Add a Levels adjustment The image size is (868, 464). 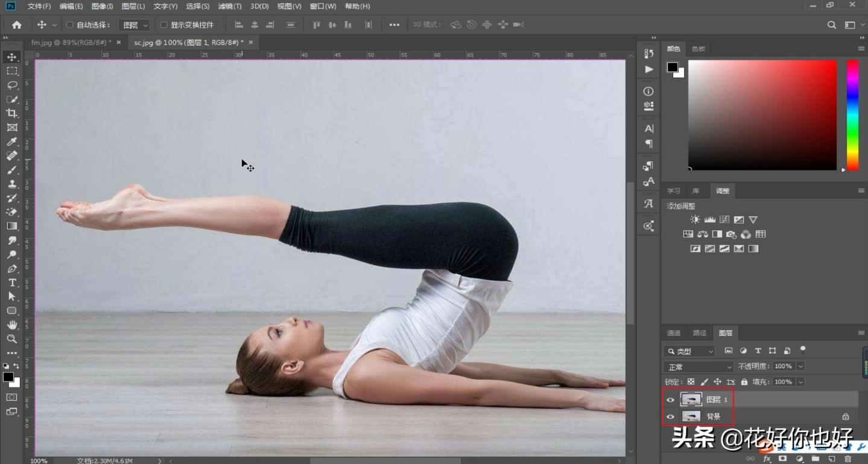point(710,220)
